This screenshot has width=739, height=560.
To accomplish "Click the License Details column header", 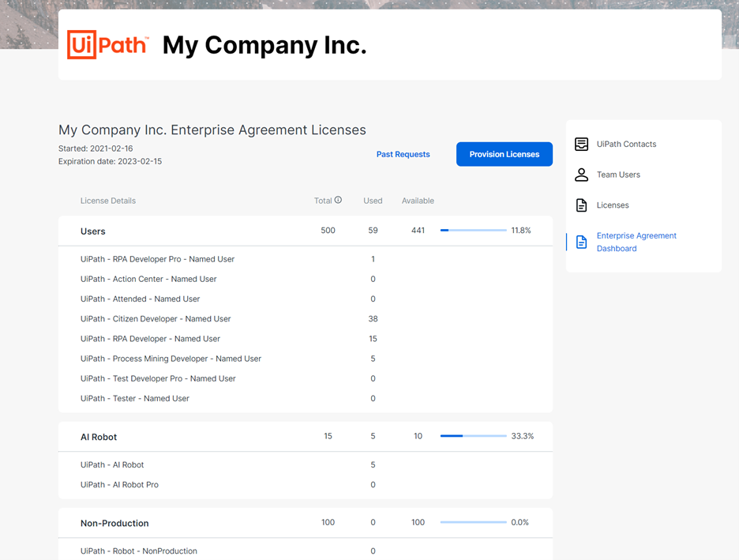I will [x=108, y=201].
